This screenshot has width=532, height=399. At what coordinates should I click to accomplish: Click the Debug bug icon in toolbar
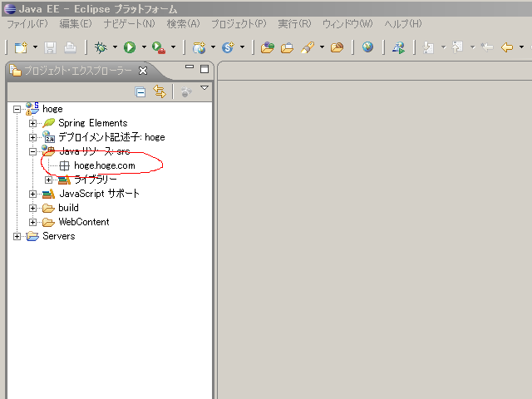(x=101, y=48)
